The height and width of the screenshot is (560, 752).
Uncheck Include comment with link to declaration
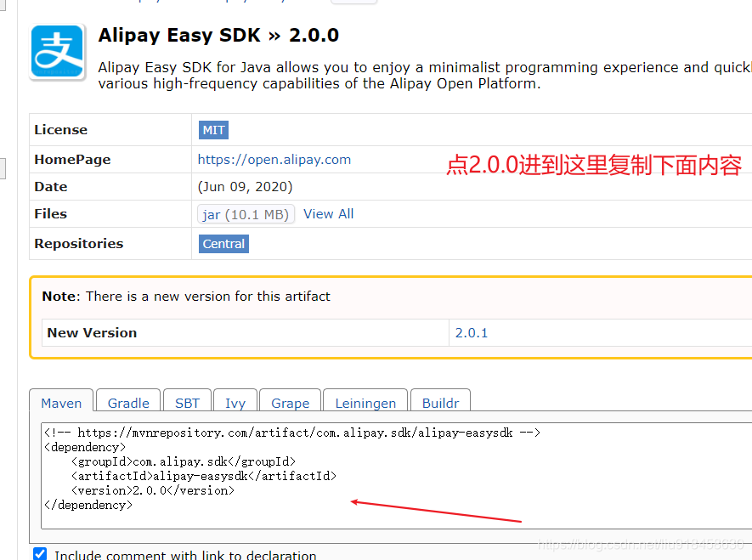pos(40,554)
